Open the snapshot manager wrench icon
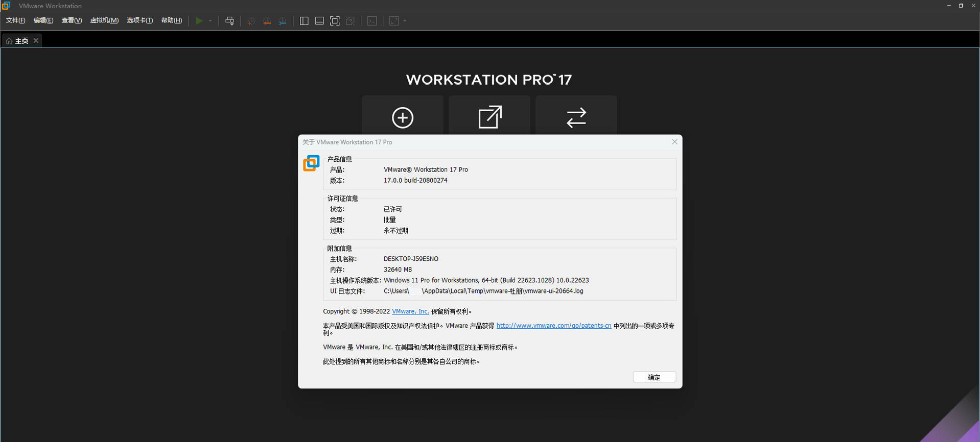 pyautogui.click(x=283, y=21)
